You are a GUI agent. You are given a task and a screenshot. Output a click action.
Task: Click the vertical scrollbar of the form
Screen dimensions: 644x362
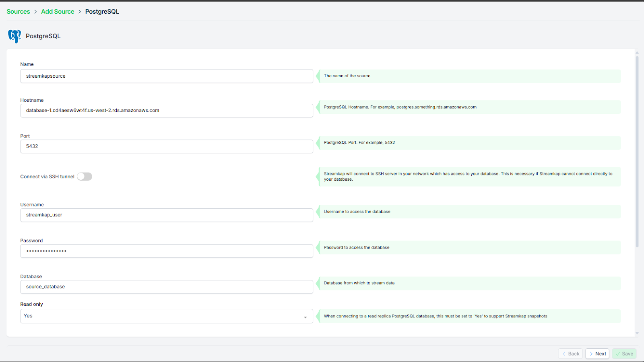tap(637, 152)
